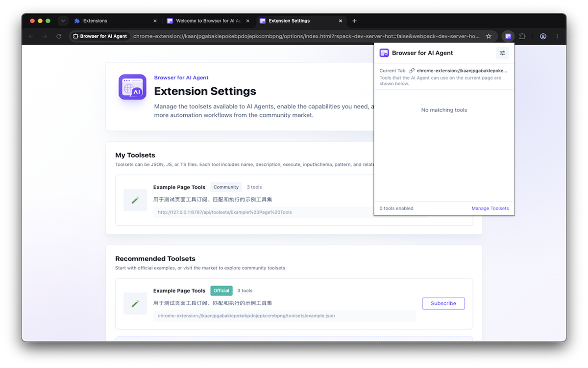
Task: Open the tab search chevron
Action: (63, 21)
